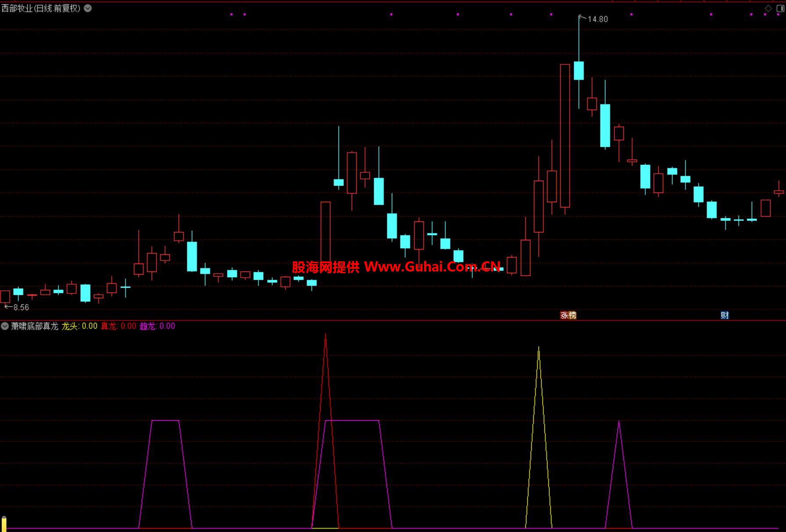Toggle the side panel icon at top right
The height and width of the screenshot is (532, 786).
(x=780, y=8)
